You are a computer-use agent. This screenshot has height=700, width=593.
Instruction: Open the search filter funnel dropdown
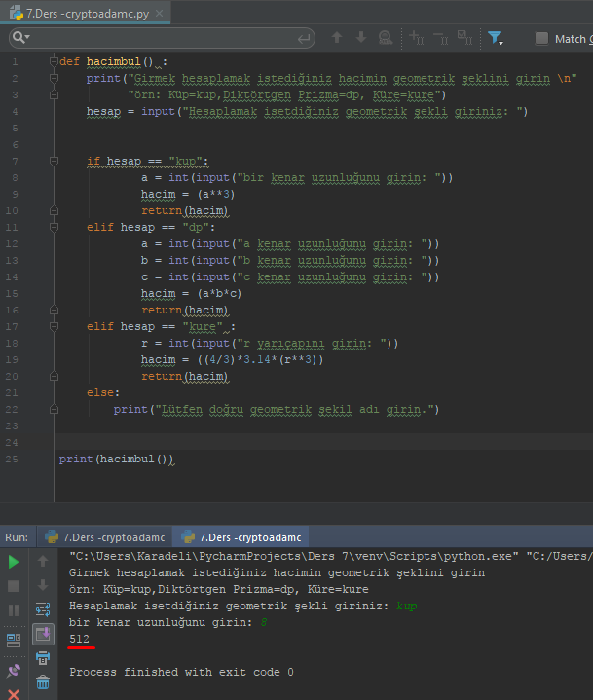(497, 38)
